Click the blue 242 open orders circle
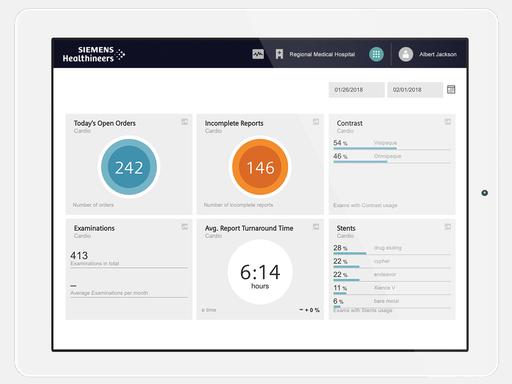The height and width of the screenshot is (384, 512). tap(129, 167)
